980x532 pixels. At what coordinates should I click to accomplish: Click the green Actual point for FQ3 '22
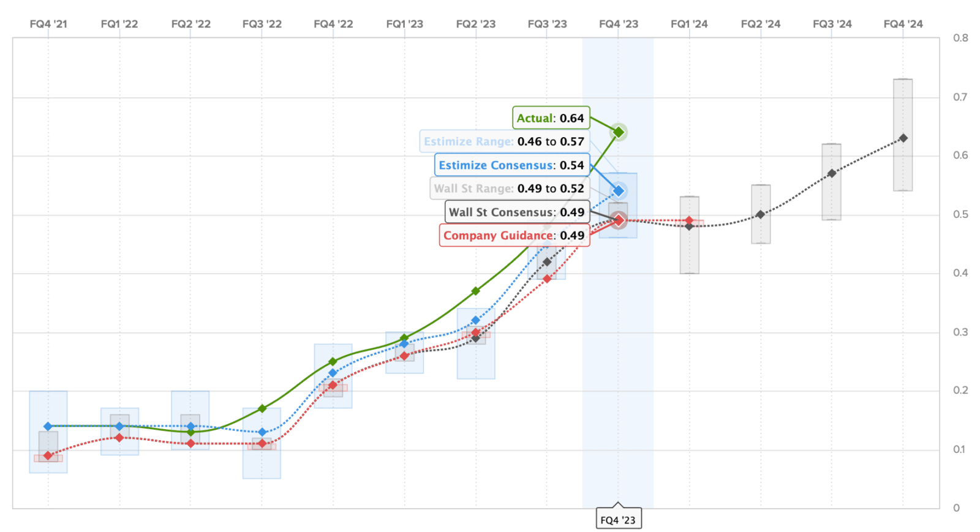[x=262, y=408]
